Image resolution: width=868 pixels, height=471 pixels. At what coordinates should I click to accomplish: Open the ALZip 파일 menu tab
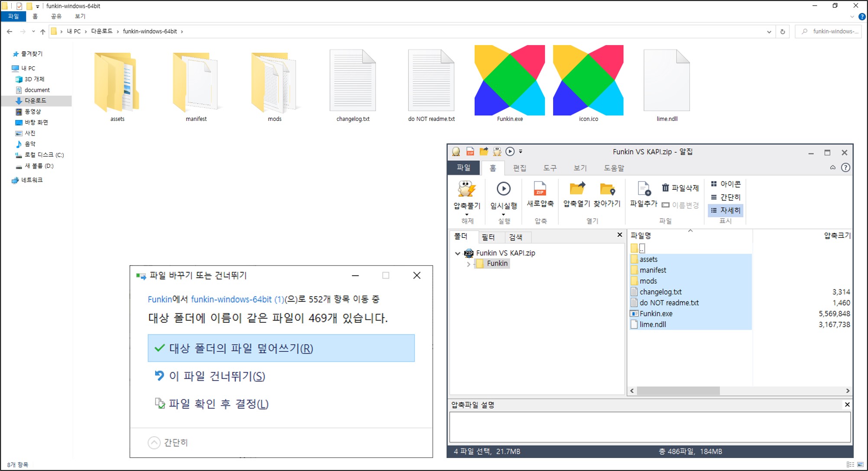(463, 168)
